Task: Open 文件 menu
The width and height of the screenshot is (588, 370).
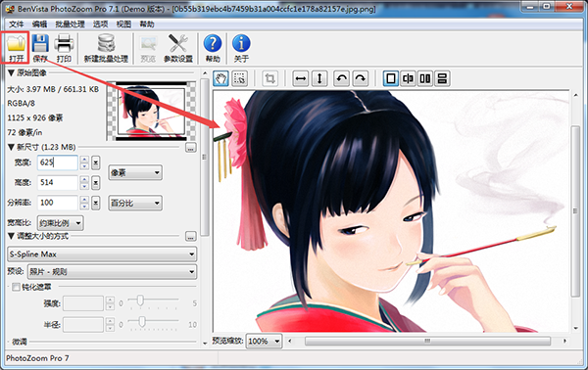Action: tap(16, 24)
